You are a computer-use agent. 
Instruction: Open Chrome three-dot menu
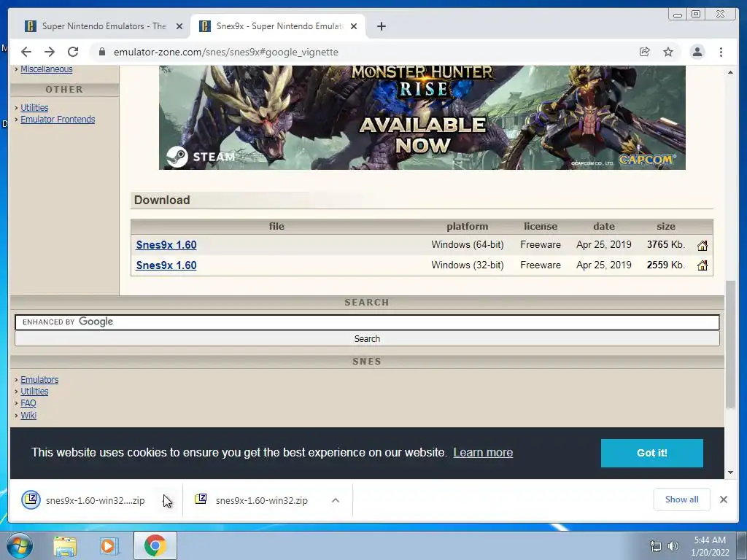(721, 52)
